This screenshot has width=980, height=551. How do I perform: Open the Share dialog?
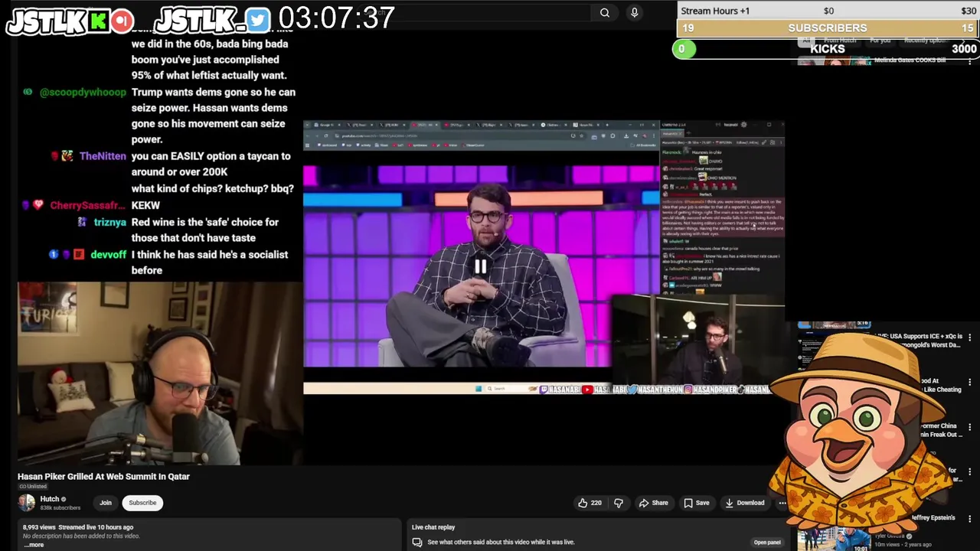[x=653, y=503]
